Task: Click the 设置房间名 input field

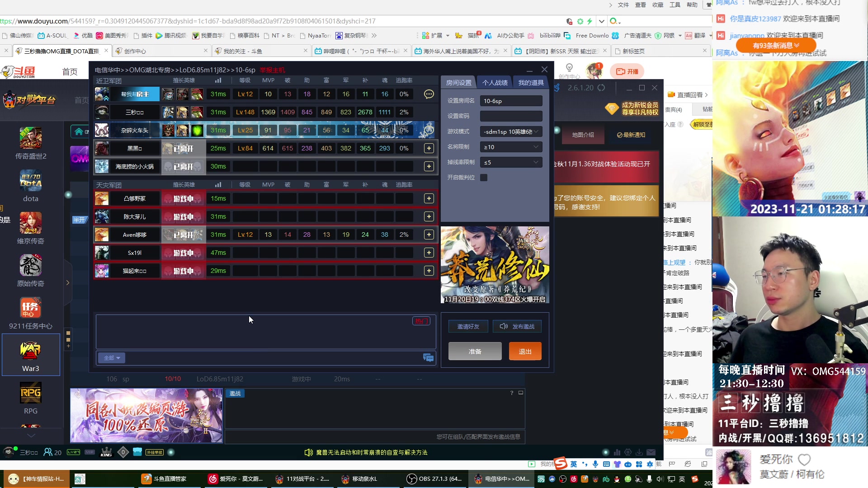Action: pos(511,101)
